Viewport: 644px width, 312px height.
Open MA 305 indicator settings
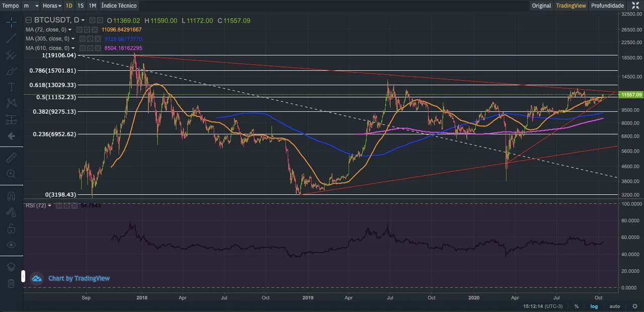pos(90,39)
